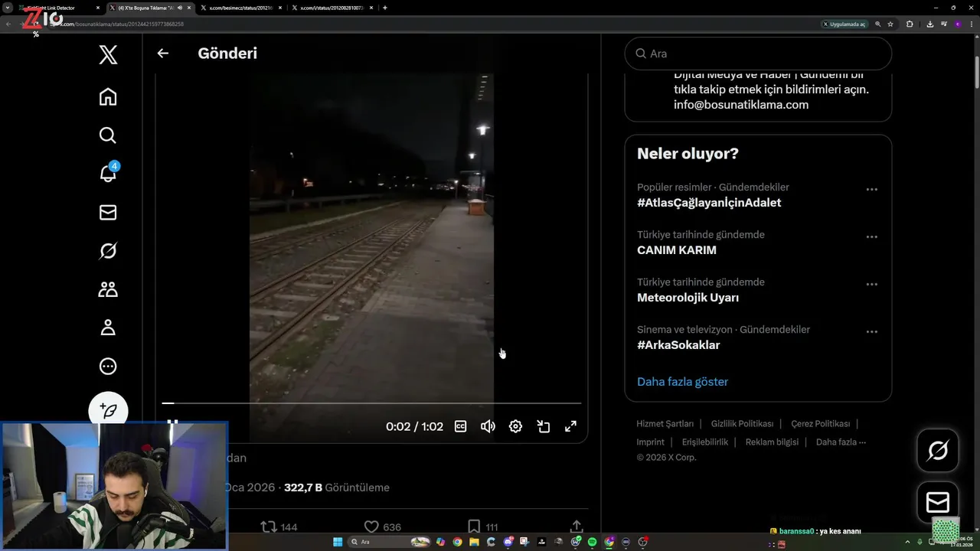Expand Daha fazla footer menu

[x=841, y=442]
